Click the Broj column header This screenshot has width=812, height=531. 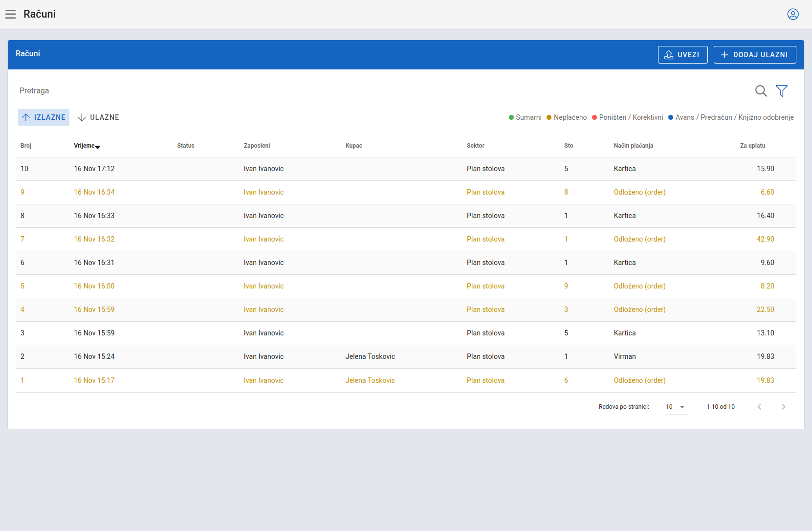click(26, 146)
